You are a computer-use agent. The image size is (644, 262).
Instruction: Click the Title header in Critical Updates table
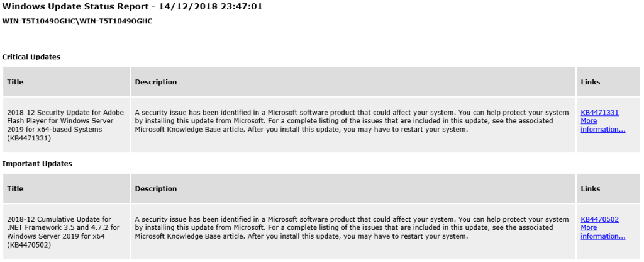coord(15,82)
